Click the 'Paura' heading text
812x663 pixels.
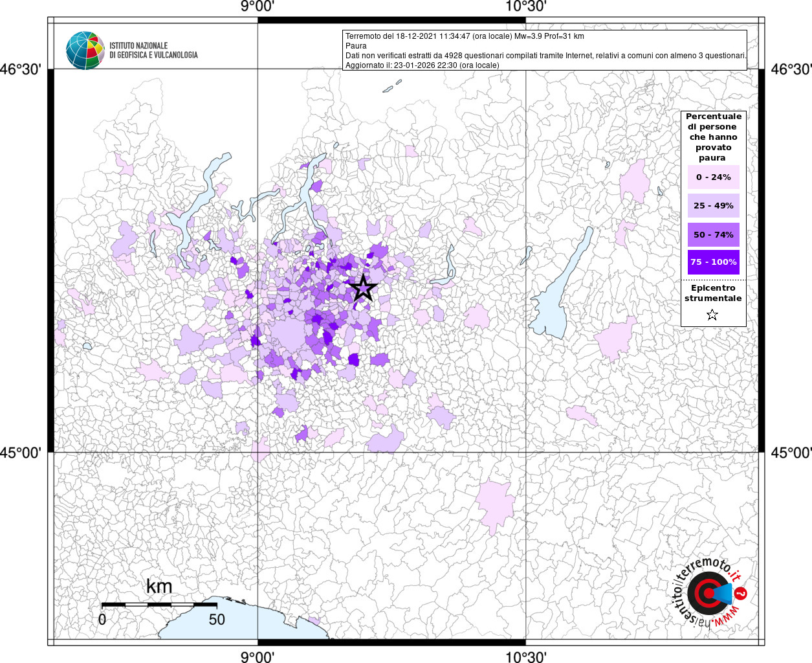click(x=356, y=46)
